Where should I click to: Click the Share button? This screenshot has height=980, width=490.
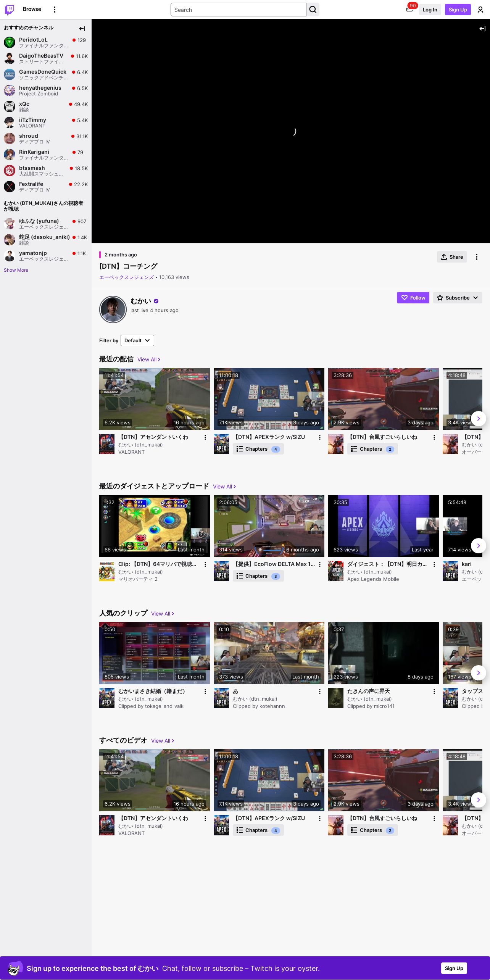pos(452,257)
